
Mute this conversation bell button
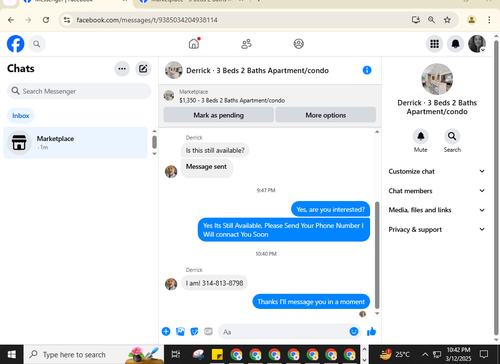[421, 136]
